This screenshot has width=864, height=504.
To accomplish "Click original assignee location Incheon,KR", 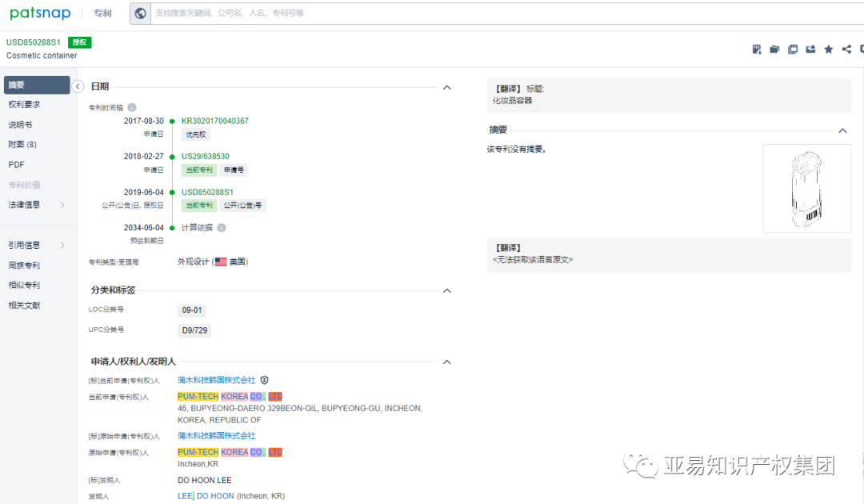I will [198, 464].
